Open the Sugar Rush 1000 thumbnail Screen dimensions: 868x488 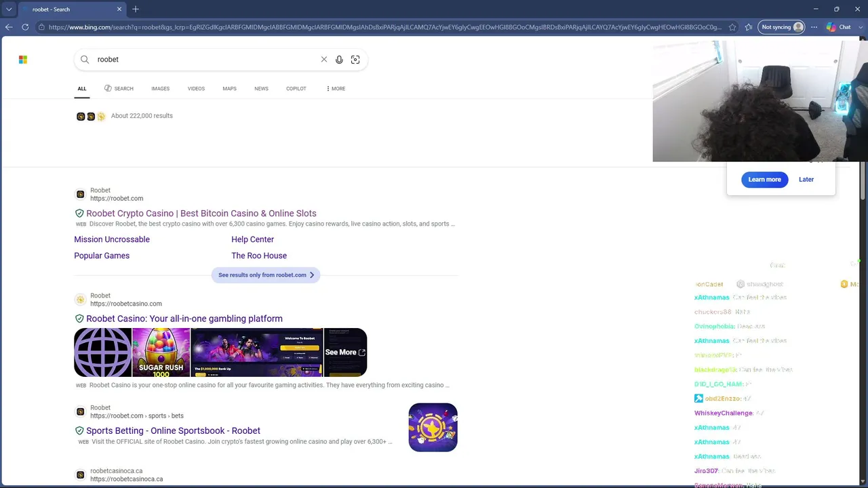[x=161, y=352]
